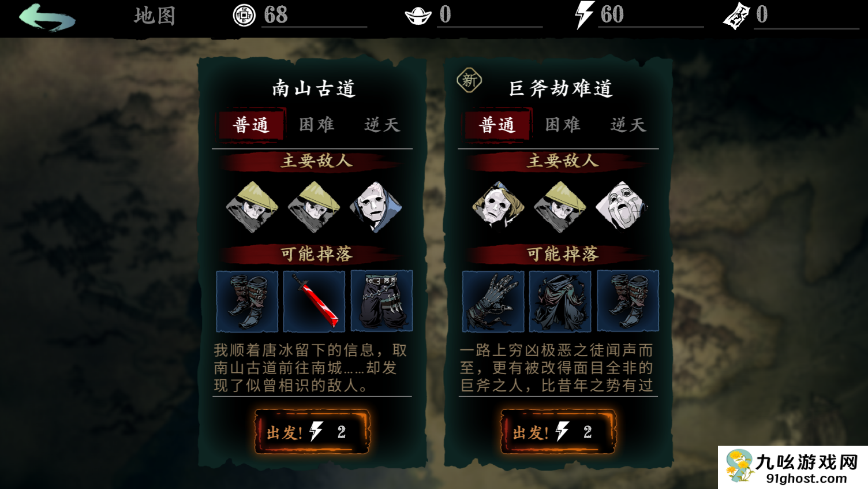Inspect the blue-hooded masked enemy in 南山古道

[x=375, y=207]
